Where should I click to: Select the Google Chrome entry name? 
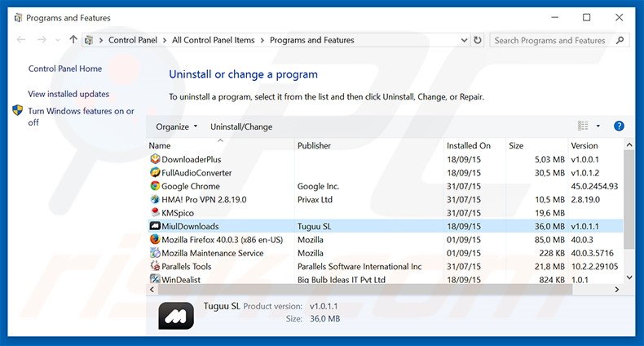(x=191, y=186)
